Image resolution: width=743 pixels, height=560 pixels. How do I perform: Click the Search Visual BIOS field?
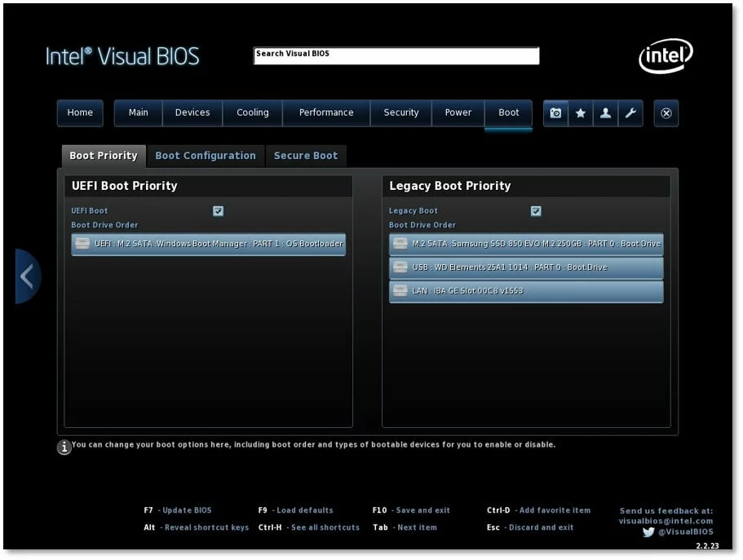396,56
